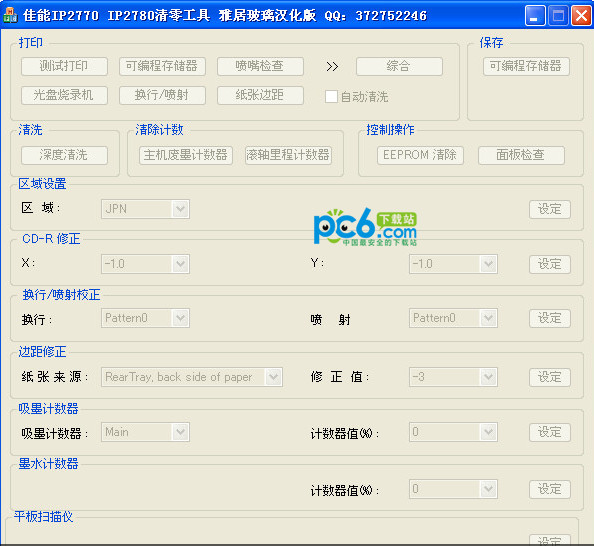Click the 喷嘴检查 button
This screenshot has width=594, height=546.
coord(260,66)
